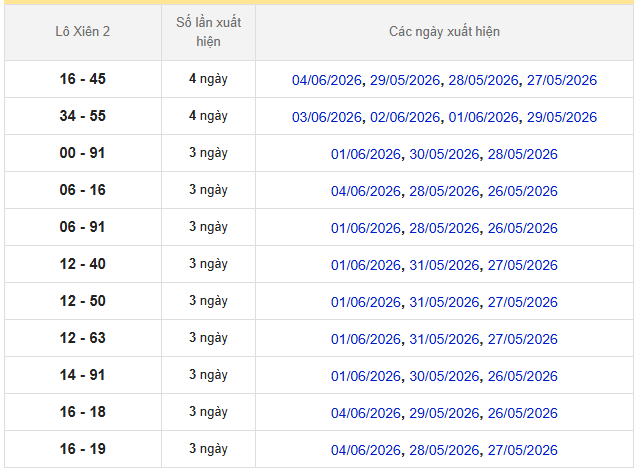Screen dimensions: 639x473
Task: Select the '06 - 91' pair cell
Action: click(x=83, y=227)
